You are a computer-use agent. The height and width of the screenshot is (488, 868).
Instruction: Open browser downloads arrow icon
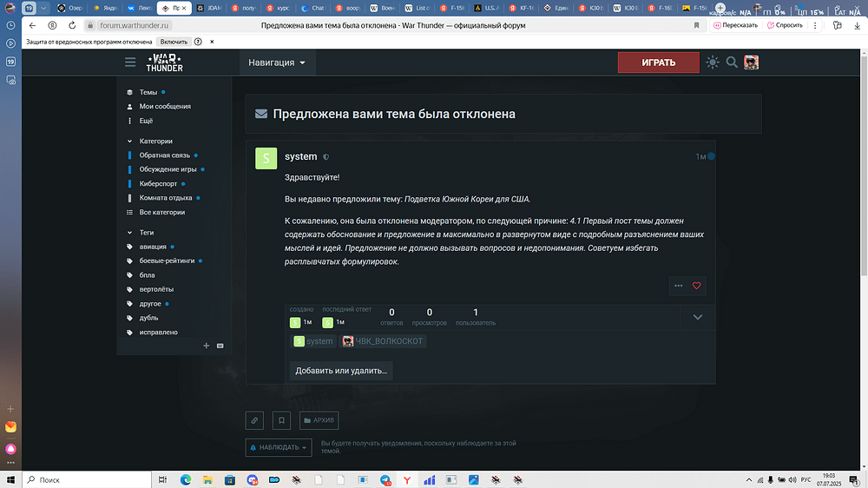click(857, 25)
